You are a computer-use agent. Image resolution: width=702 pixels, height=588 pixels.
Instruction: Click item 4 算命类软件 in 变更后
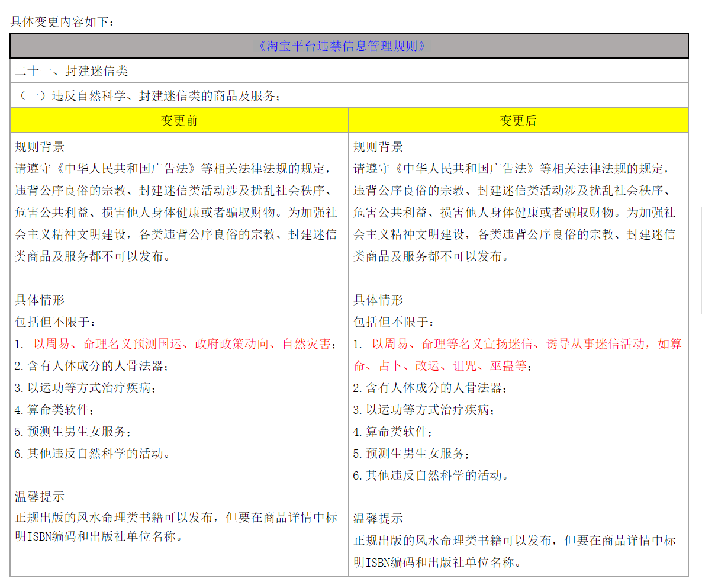click(392, 431)
